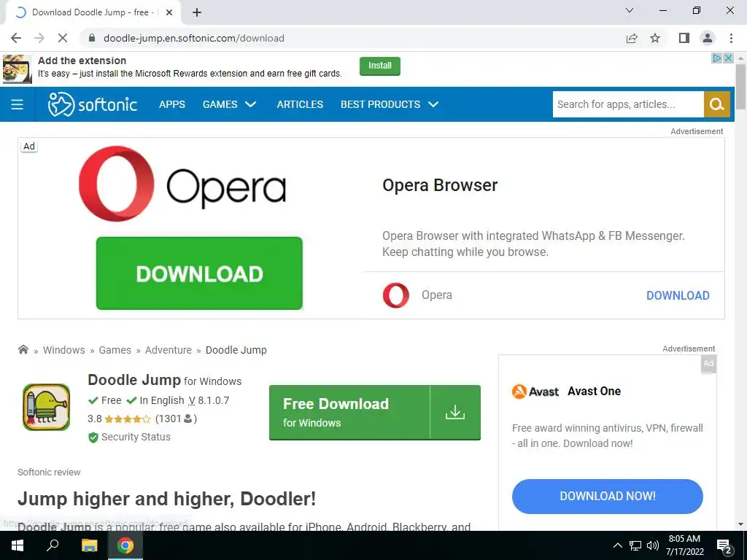Click the Security Status text
The height and width of the screenshot is (560, 747).
(136, 437)
